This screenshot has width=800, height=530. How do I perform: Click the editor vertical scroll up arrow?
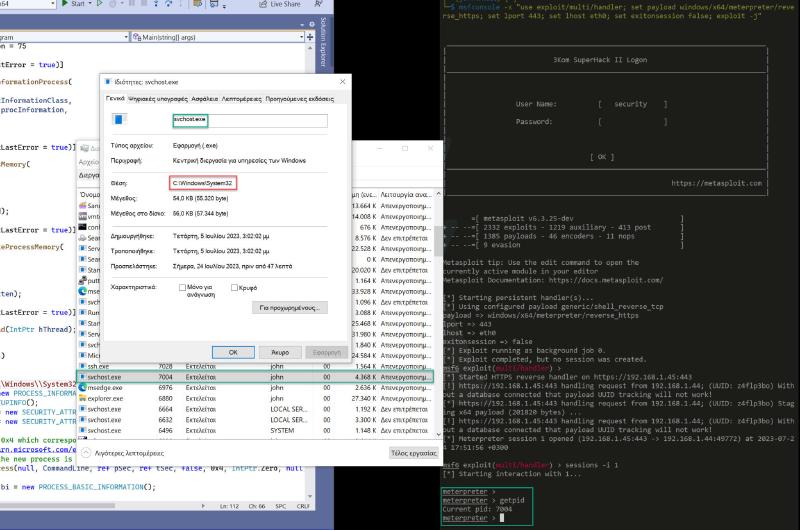[x=310, y=47]
